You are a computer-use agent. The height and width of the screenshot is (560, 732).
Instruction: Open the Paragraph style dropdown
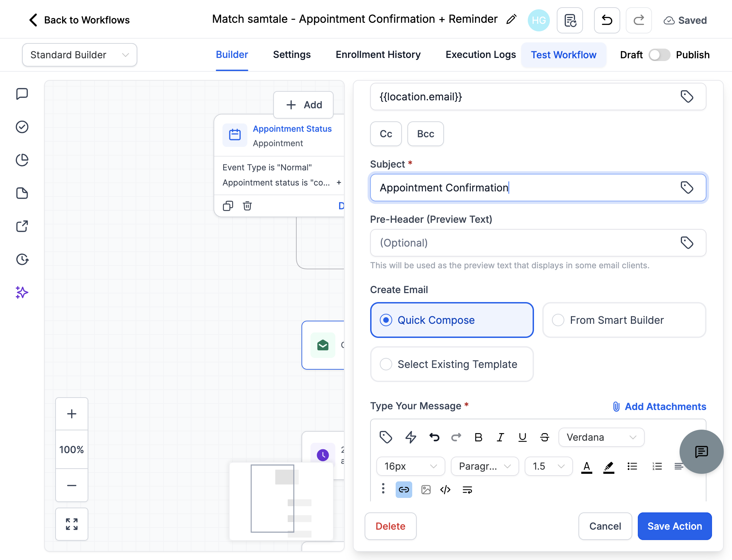485,466
